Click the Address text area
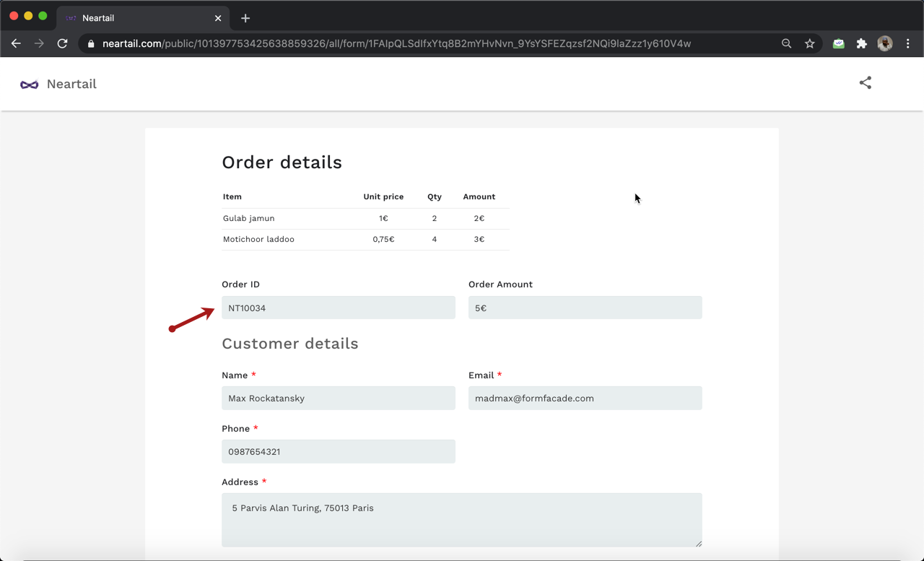The height and width of the screenshot is (561, 924). point(461,519)
